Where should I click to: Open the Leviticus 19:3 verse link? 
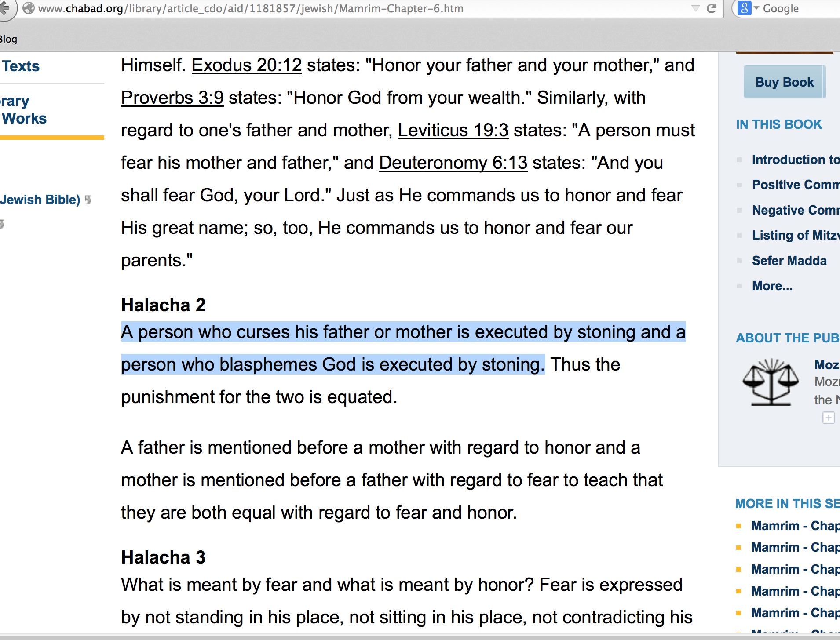pyautogui.click(x=453, y=131)
